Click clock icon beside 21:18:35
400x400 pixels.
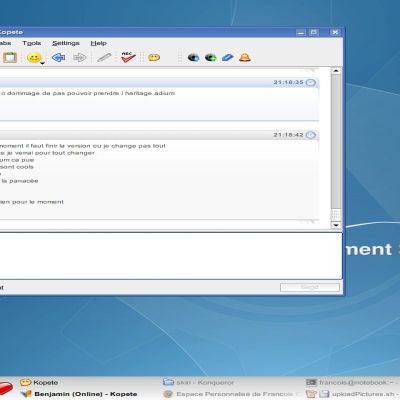click(x=311, y=82)
